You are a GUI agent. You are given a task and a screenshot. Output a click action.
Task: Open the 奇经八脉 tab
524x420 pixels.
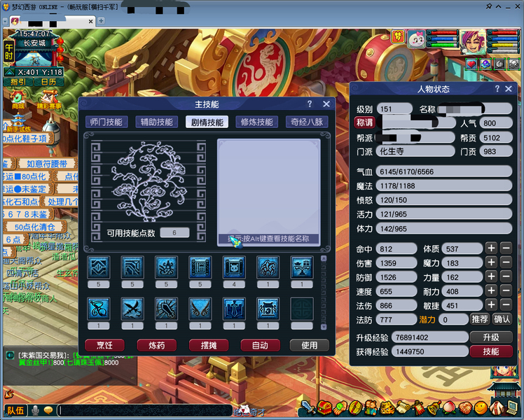[307, 122]
